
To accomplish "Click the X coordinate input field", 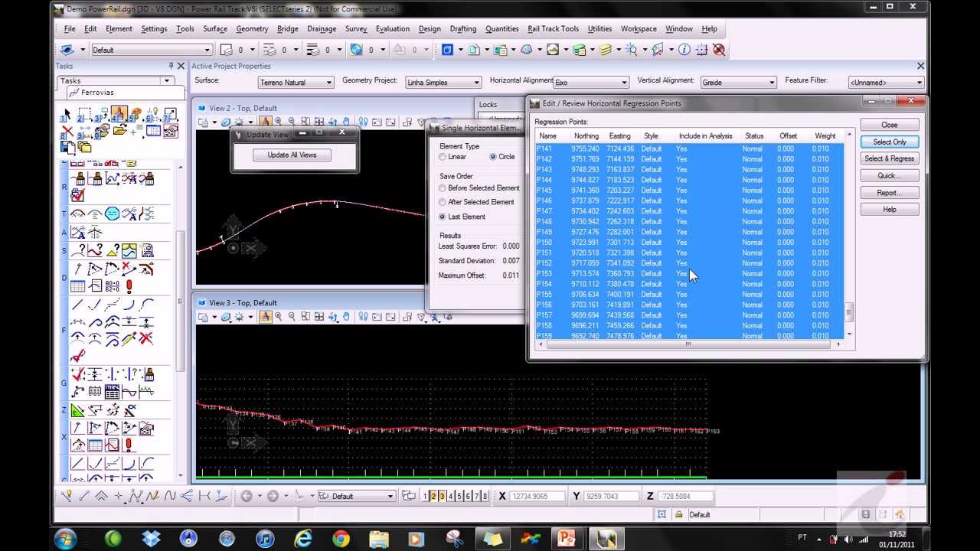I will click(536, 496).
